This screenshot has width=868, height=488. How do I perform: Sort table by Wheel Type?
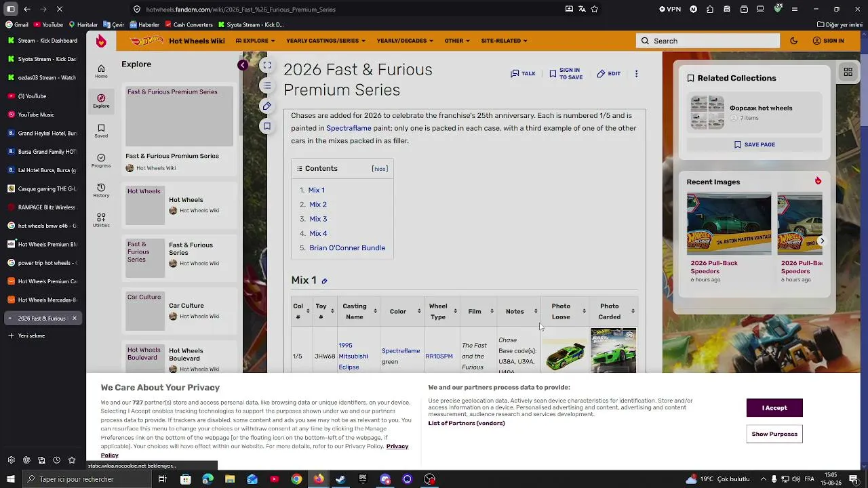point(454,312)
